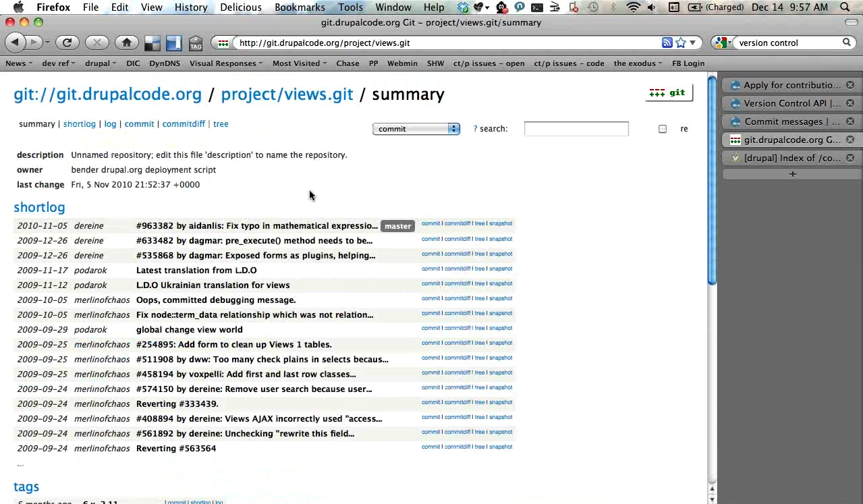863x504 pixels.
Task: Open 'Oops, committed debugging message.' commit
Action: tap(216, 300)
